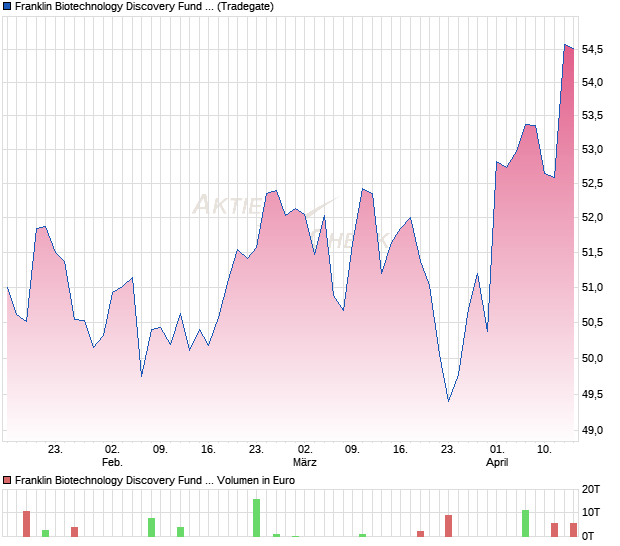Click the chart title 'Franklin Biotechnology Discovery Fund ... (Tradegate)'

(x=144, y=7)
